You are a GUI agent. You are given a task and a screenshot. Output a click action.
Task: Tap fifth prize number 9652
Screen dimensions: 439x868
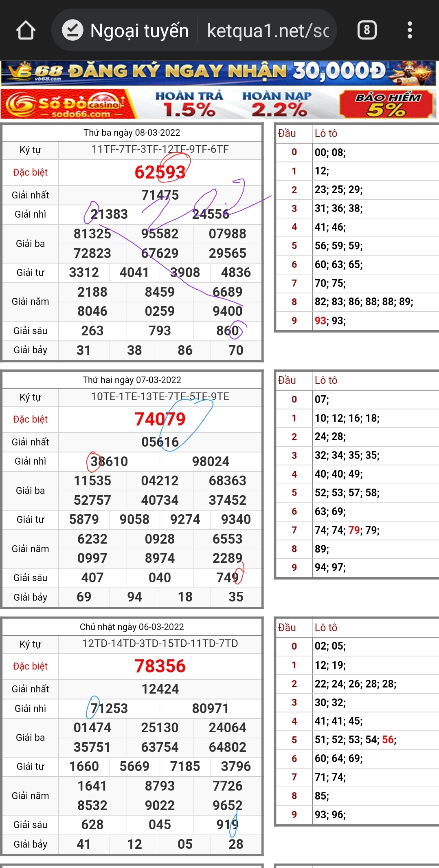[x=228, y=806]
